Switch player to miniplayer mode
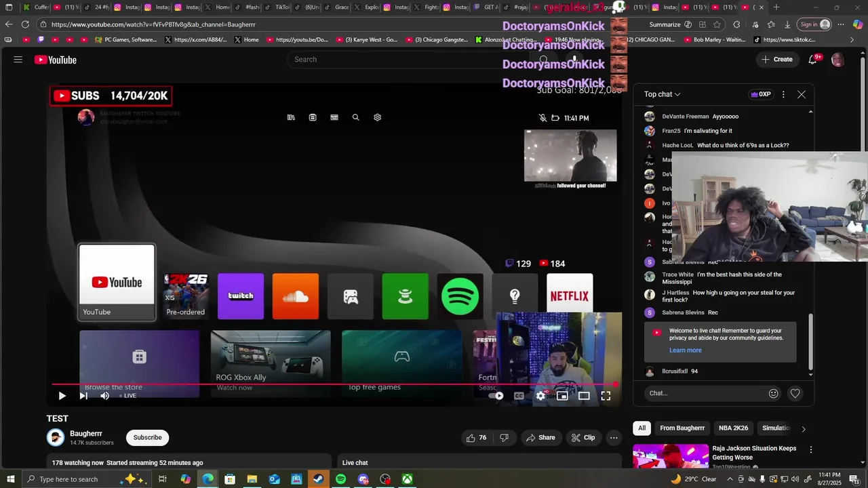The image size is (868, 488). (x=562, y=396)
